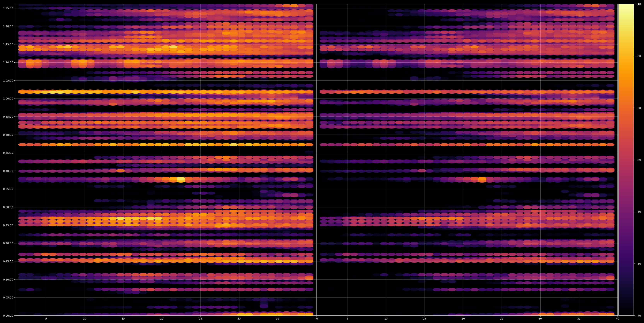Click the 0:30:00 time label
644x323 pixels.
click(8, 207)
